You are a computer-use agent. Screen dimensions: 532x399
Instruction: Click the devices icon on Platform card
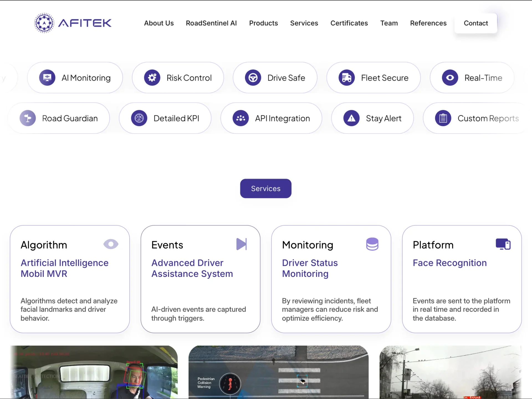503,244
